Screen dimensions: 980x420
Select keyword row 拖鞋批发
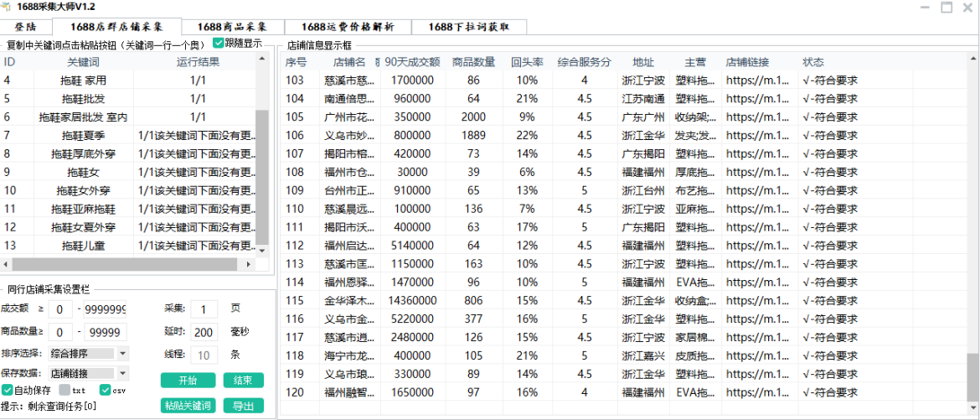129,98
